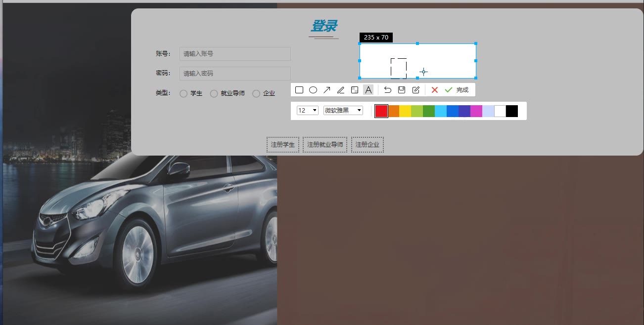Open the screenshot edit tool
Viewport: 644px width, 325px height.
(416, 90)
